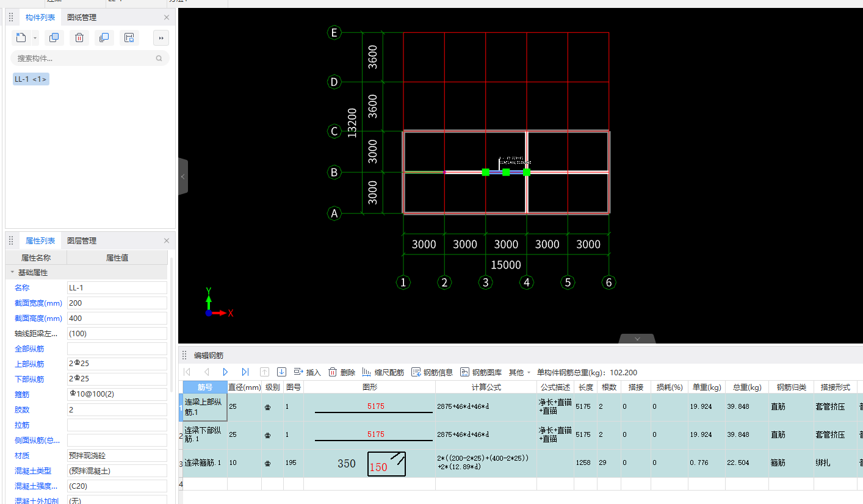Click the drag handle of 编辑钢筋 panel
The height and width of the screenshot is (504, 863).
[184, 355]
